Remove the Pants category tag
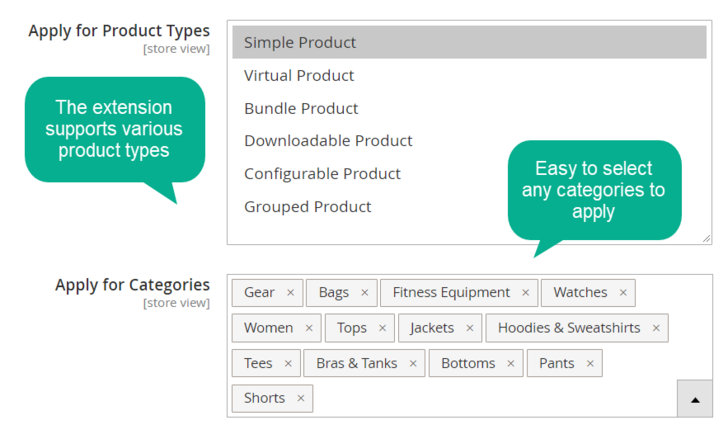Screen dimensions: 728x439 click(590, 363)
